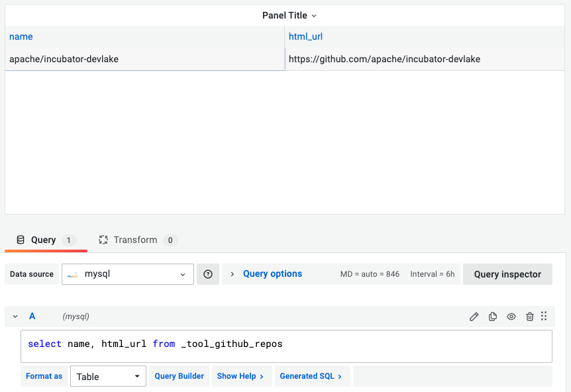This screenshot has height=392, width=571.
Task: Open the Format as Table dropdown
Action: point(108,376)
